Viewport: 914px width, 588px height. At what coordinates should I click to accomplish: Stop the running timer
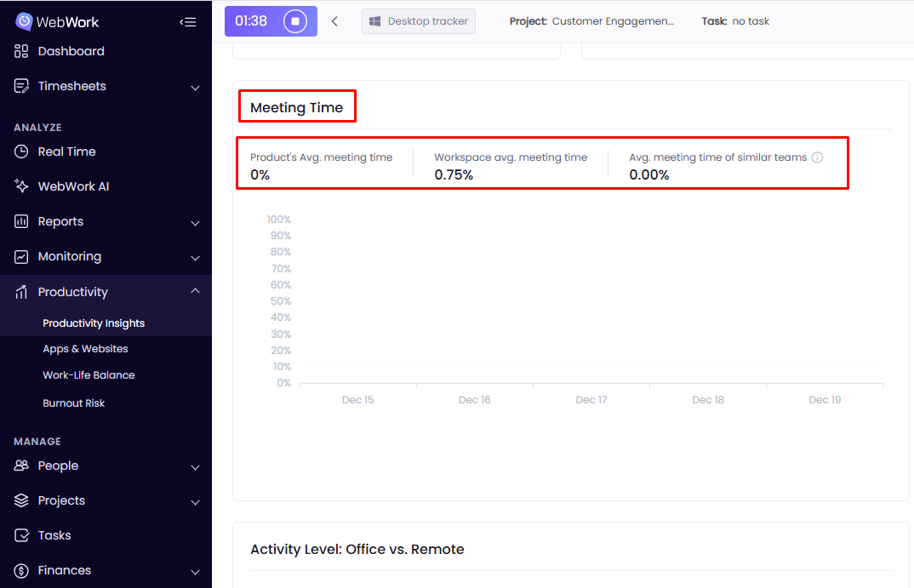294,21
